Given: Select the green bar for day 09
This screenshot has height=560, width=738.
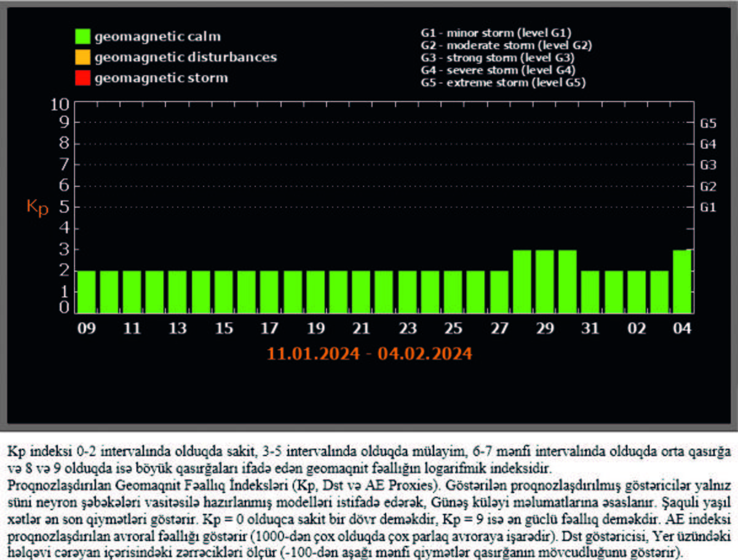Looking at the screenshot, I should 86,292.
